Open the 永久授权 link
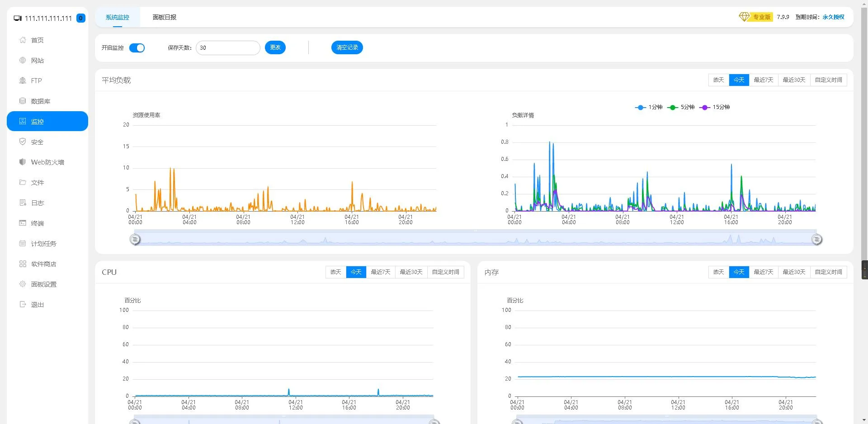The height and width of the screenshot is (424, 868). (x=834, y=17)
